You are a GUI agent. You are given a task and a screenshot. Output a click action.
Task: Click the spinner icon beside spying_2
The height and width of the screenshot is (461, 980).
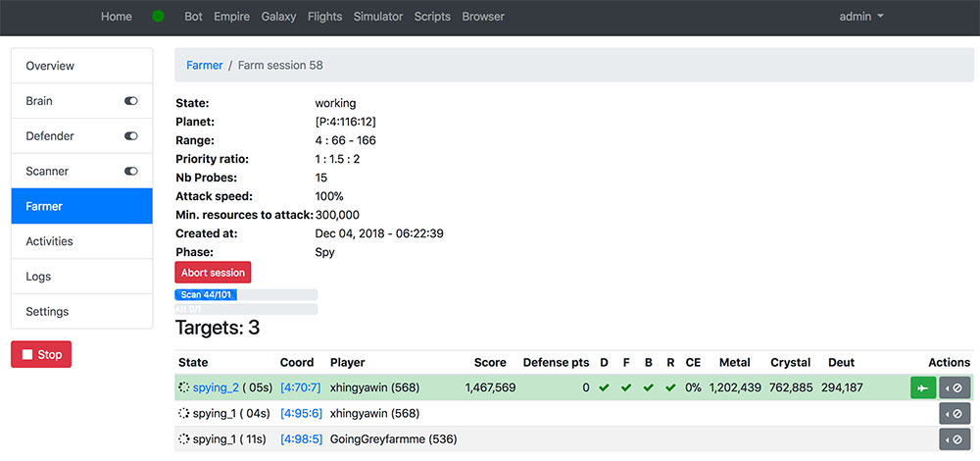(184, 387)
